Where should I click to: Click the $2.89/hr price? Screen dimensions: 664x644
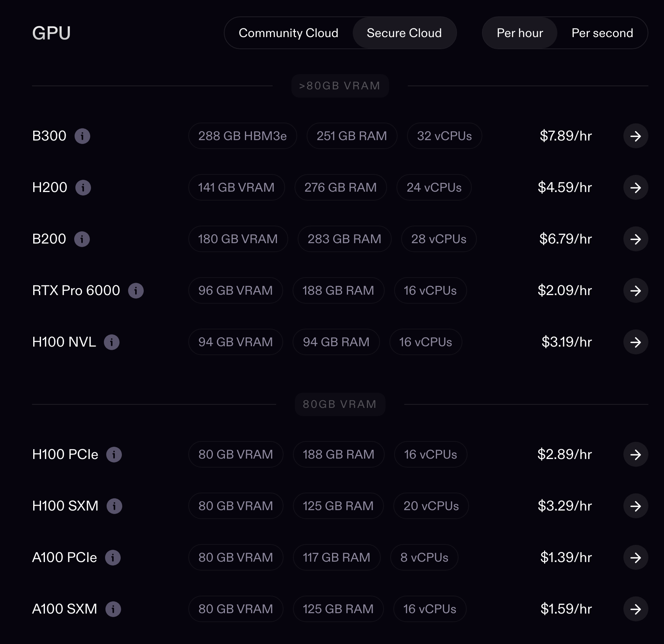[565, 454]
